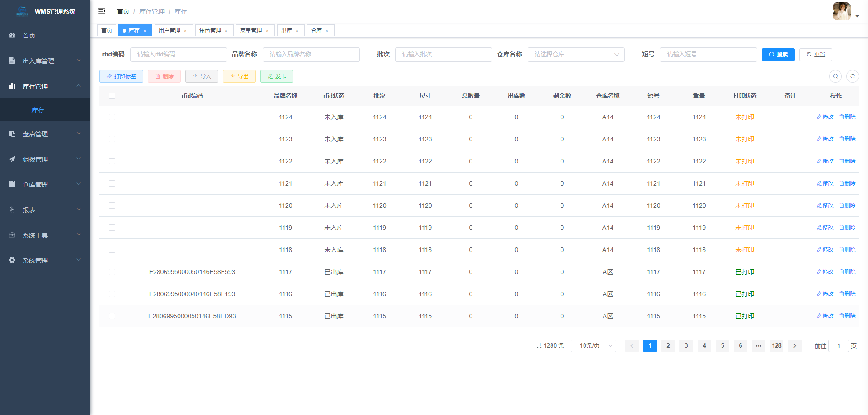Screen dimensions: 868x415
Task: Close the 仓库 tab
Action: [x=327, y=31]
